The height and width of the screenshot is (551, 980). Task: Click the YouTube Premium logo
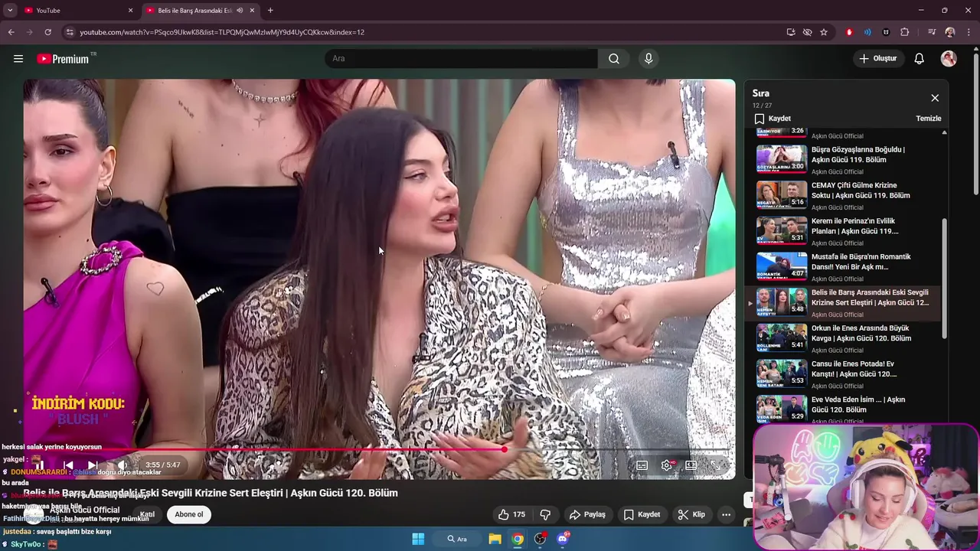(x=64, y=59)
